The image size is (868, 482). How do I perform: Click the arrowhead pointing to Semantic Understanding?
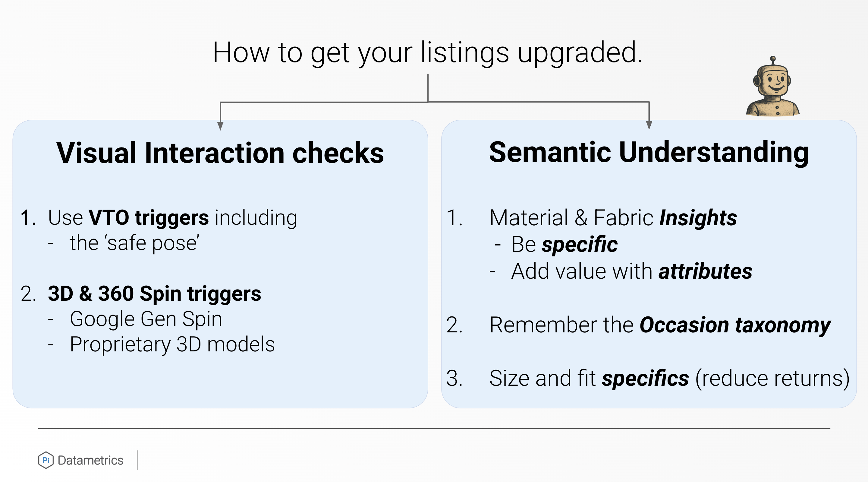point(649,125)
